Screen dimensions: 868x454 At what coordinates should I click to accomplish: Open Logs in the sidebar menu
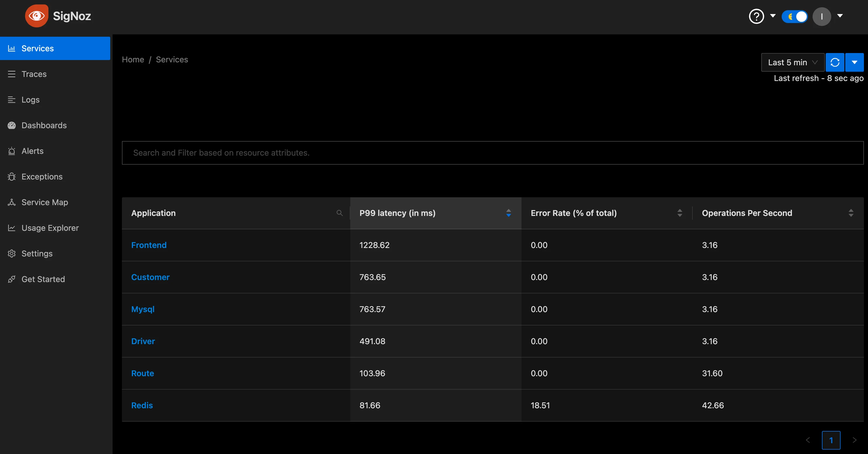point(55,100)
